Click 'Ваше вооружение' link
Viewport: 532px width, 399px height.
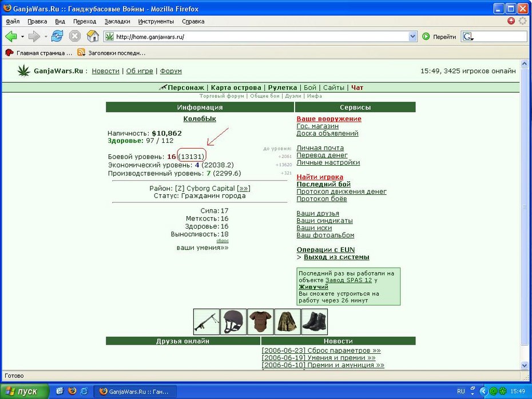pyautogui.click(x=329, y=119)
